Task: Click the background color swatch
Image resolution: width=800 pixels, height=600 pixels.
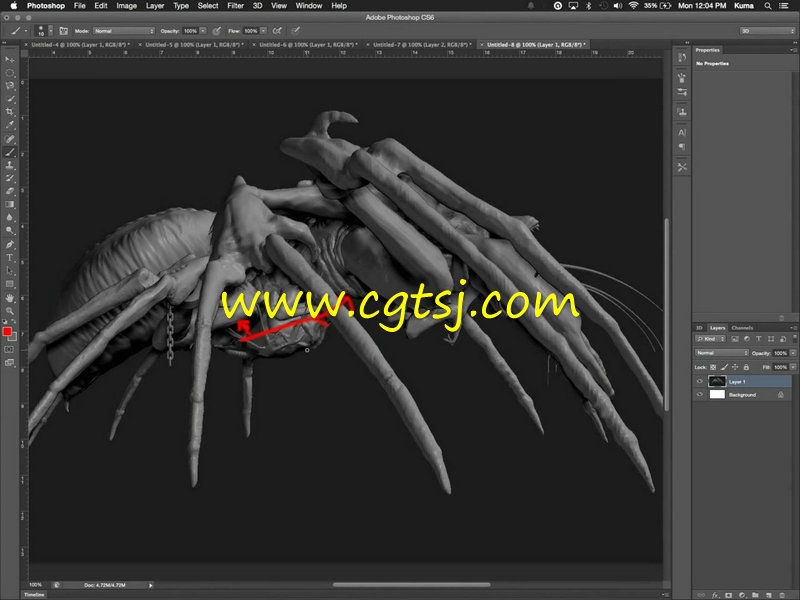Action: point(14,337)
